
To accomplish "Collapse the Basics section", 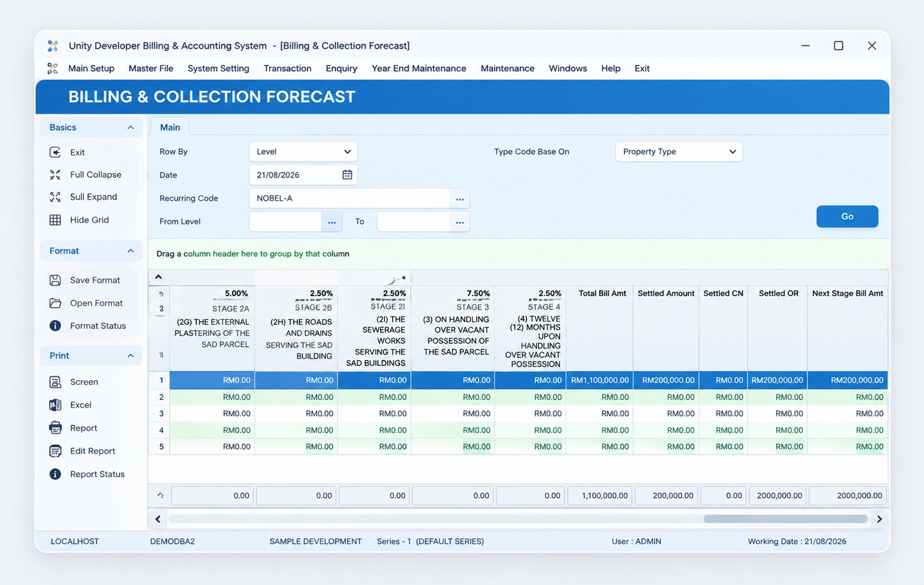I will pyautogui.click(x=130, y=127).
